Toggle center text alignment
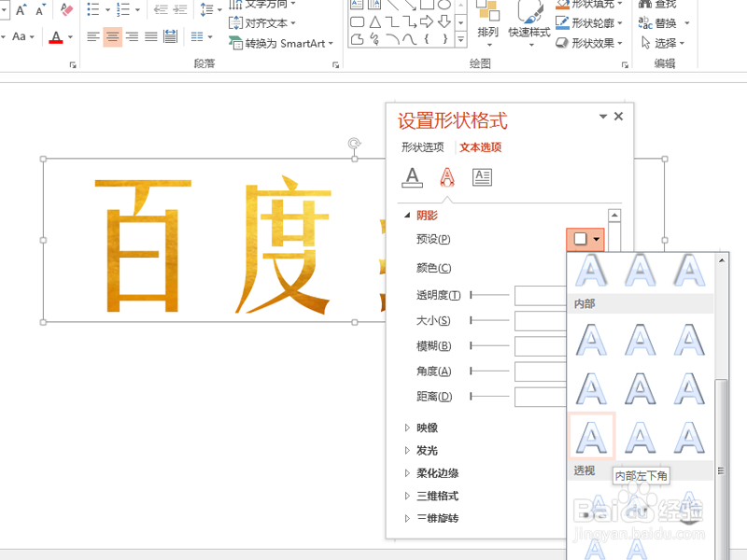This screenshot has height=560, width=747. coord(112,36)
